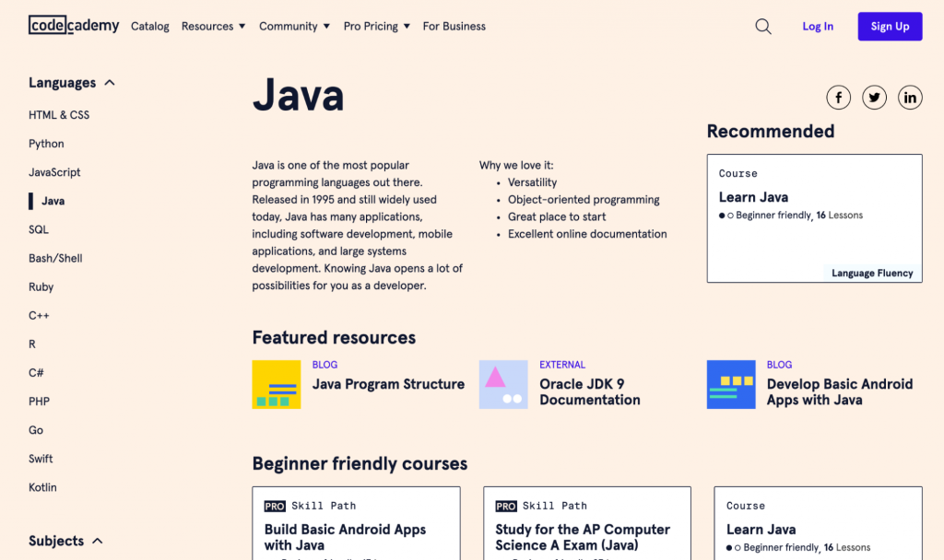Image resolution: width=944 pixels, height=560 pixels.
Task: Click the Oracle JDK 9 Documentation thumbnail
Action: click(x=503, y=383)
